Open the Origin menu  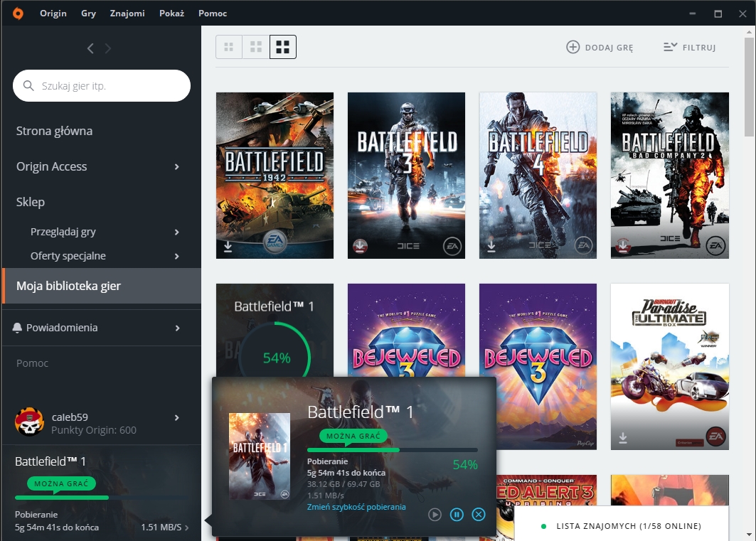point(53,13)
